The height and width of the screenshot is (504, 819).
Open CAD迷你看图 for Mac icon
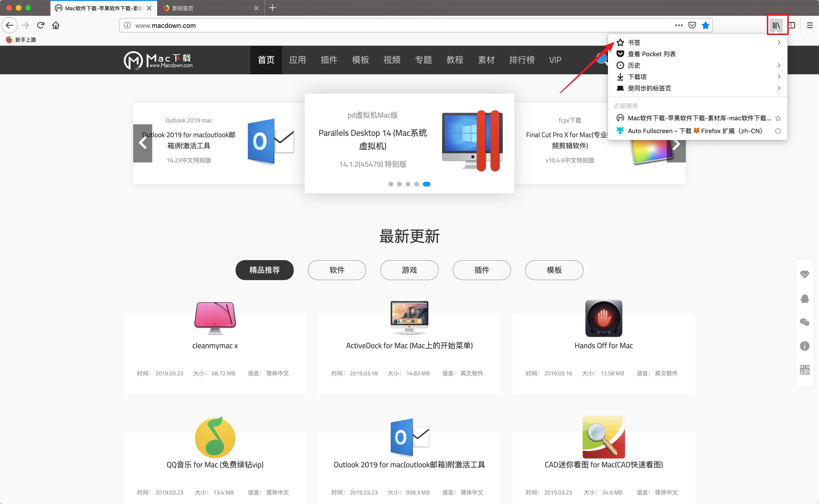pyautogui.click(x=604, y=437)
